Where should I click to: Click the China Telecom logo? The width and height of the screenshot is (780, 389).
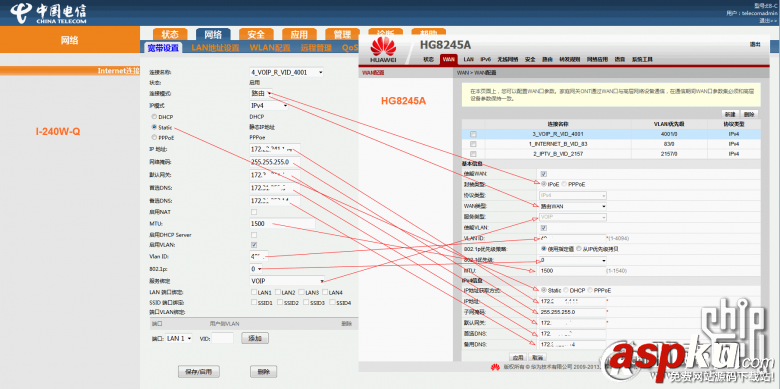(48, 13)
